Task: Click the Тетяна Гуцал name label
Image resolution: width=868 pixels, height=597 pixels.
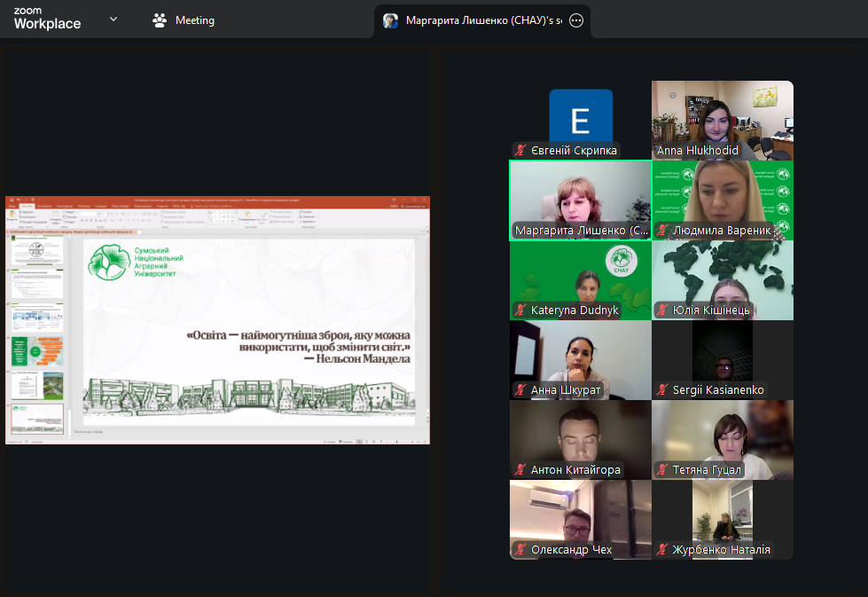Action: (707, 470)
